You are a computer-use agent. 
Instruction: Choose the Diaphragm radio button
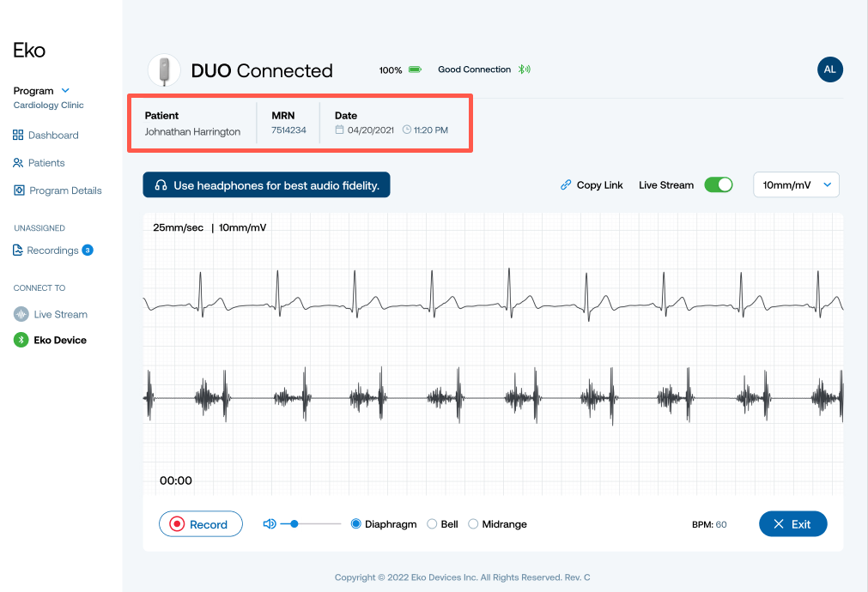[x=356, y=524]
